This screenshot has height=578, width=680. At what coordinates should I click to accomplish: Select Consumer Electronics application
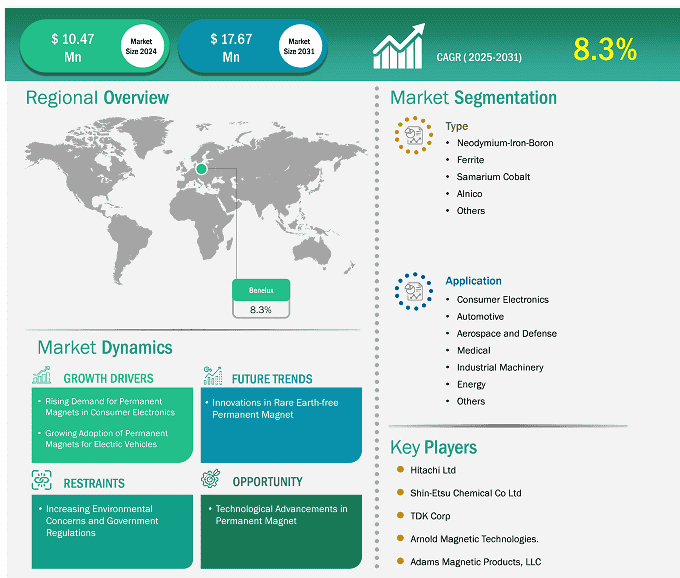coord(503,300)
